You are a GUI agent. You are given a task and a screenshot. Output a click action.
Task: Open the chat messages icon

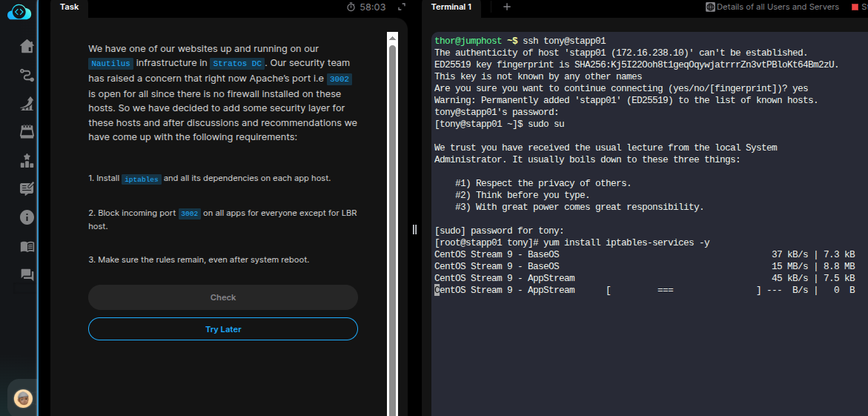(x=27, y=275)
